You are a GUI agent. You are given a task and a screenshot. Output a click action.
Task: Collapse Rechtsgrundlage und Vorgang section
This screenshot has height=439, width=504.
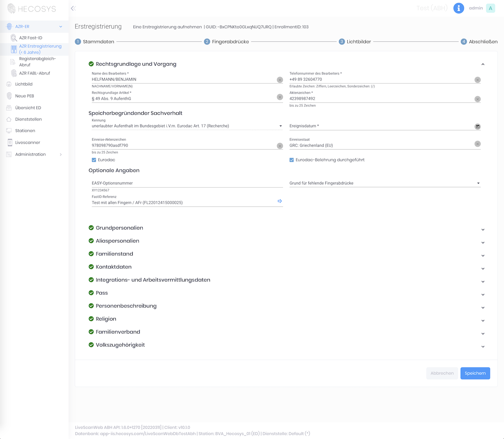(483, 64)
